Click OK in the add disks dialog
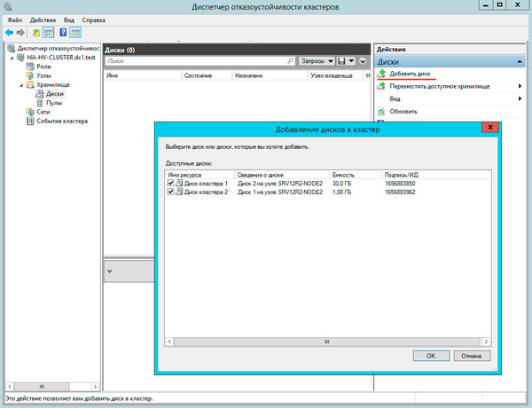532x408 pixels. click(x=430, y=355)
